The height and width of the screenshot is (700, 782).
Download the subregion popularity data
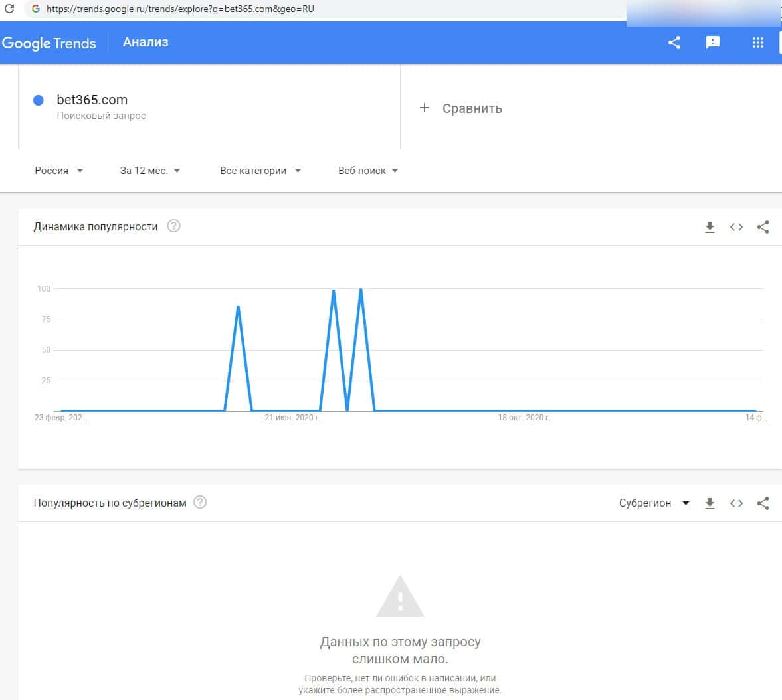[710, 503]
